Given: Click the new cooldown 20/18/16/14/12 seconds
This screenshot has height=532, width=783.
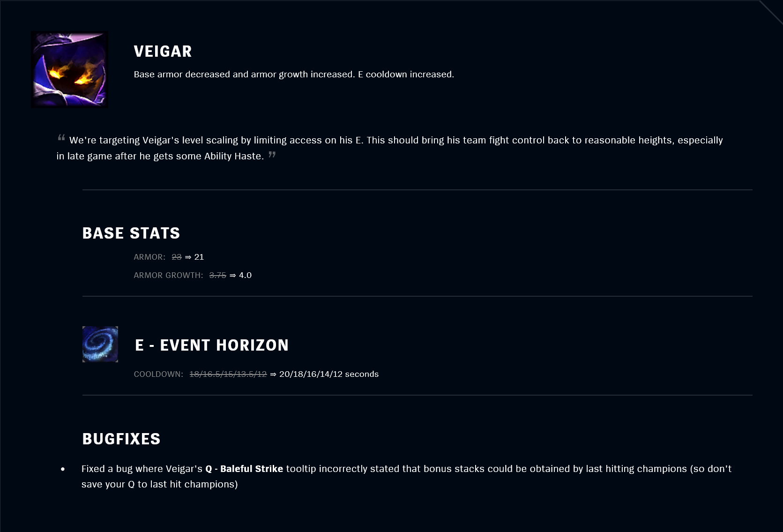Looking at the screenshot, I should coord(329,374).
